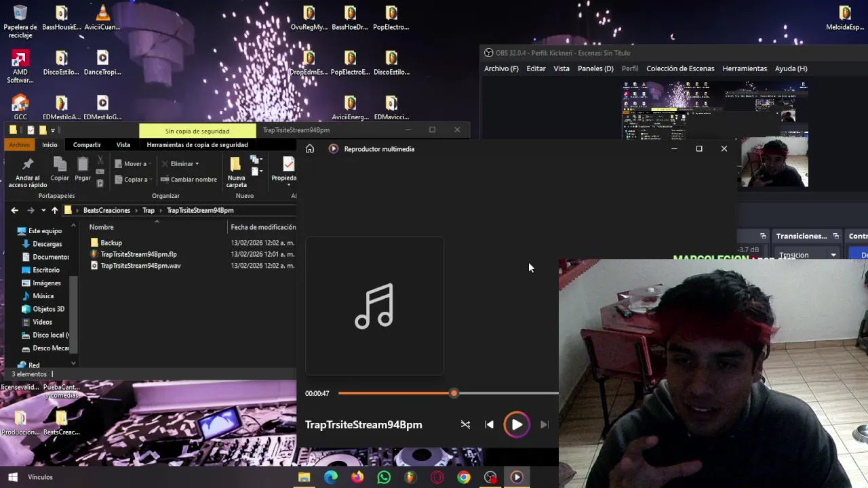Click the Copiar icon in the ribbon
868x488 pixels.
click(x=60, y=165)
